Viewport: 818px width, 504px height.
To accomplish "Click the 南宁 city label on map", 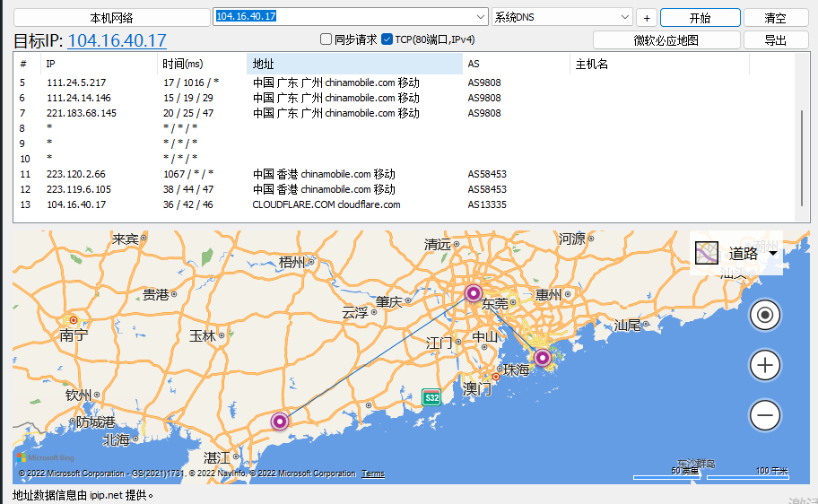I will tap(74, 335).
